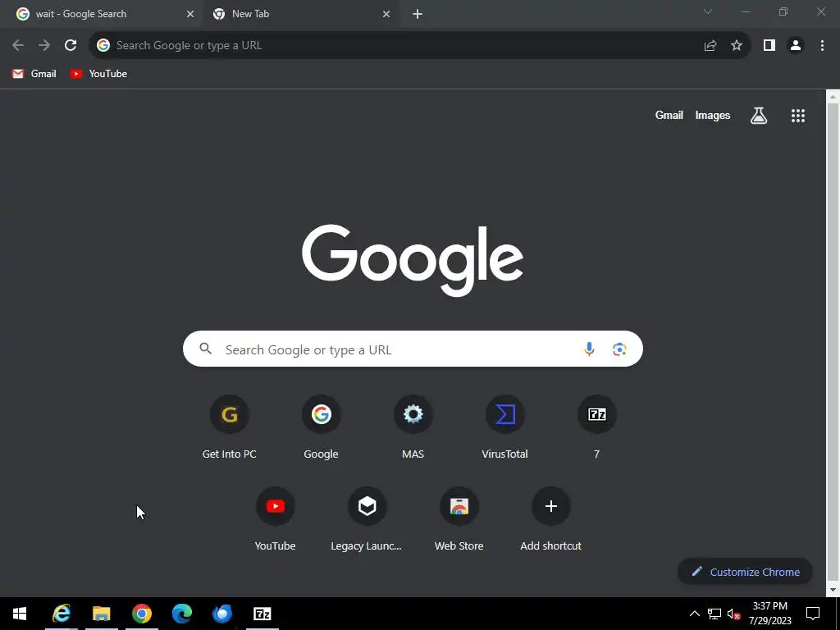Click the Add shortcut plus tile
840x630 pixels.
tap(550, 519)
